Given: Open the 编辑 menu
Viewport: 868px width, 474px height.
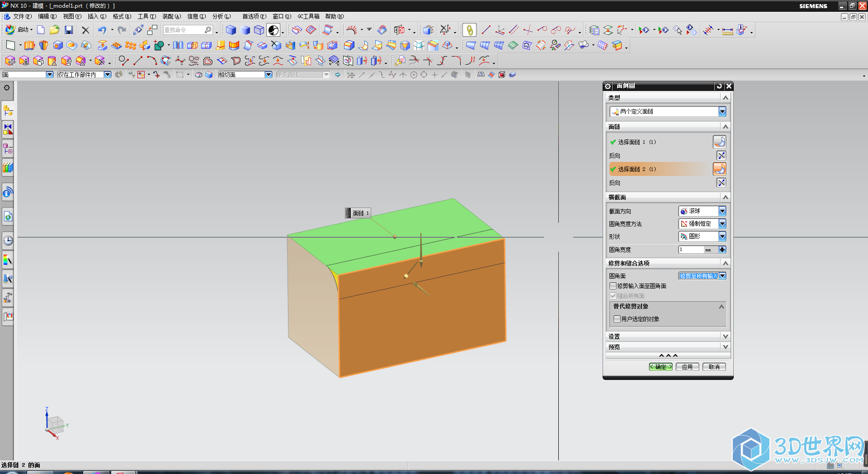Looking at the screenshot, I should [47, 16].
